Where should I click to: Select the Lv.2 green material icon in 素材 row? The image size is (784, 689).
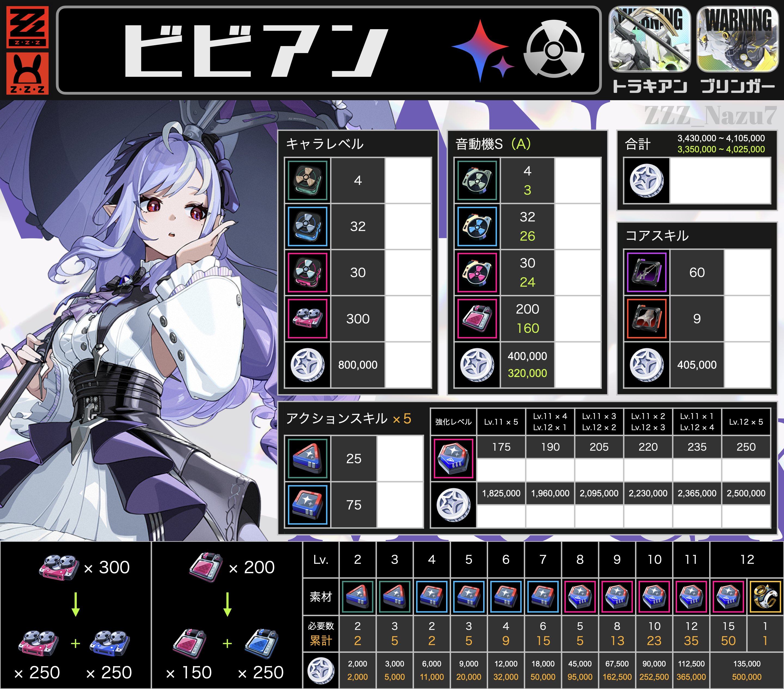tap(357, 597)
